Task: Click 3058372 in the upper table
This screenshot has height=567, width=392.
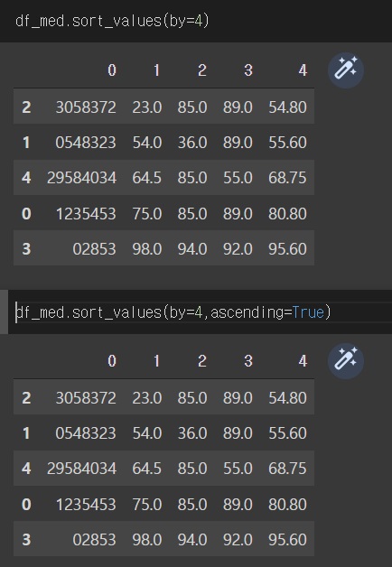Action: coord(86,107)
